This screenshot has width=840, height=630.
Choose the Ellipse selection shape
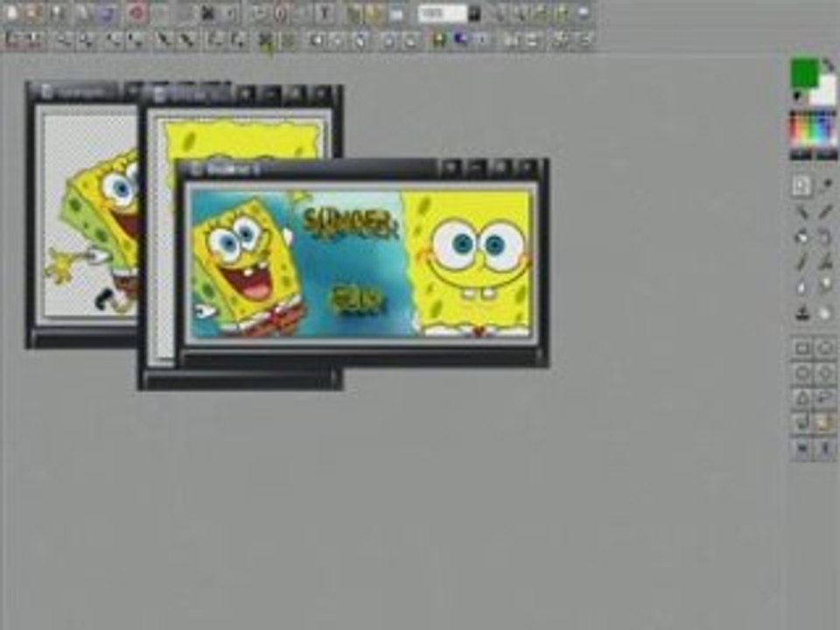[825, 349]
